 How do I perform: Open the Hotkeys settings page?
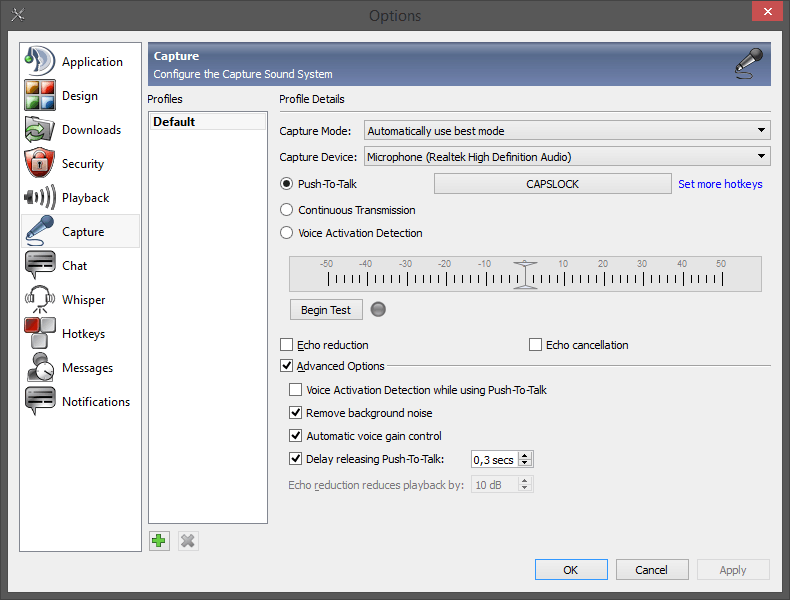tap(83, 334)
